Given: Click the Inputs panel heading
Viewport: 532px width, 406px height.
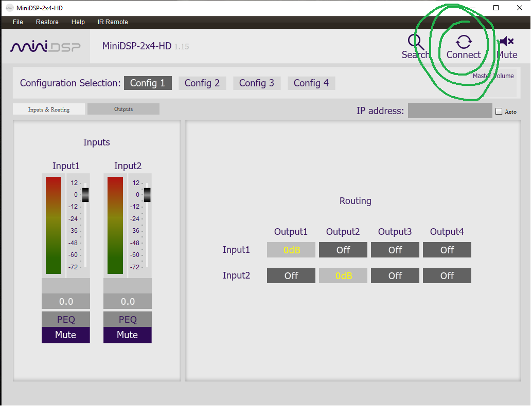Looking at the screenshot, I should click(x=97, y=142).
